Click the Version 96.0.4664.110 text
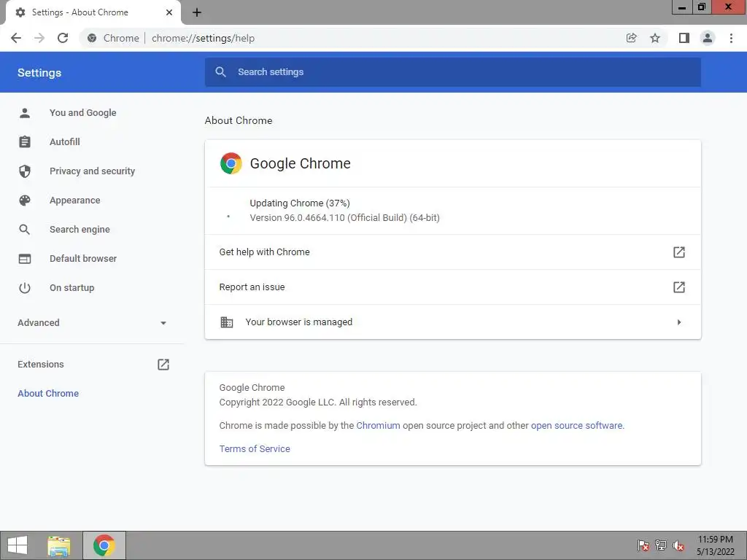 344,218
